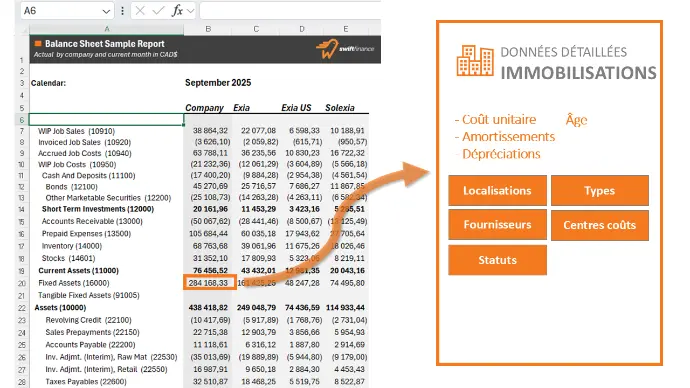
Task: Select Tangible Fixed Assets (91005) label
Action: click(88, 295)
